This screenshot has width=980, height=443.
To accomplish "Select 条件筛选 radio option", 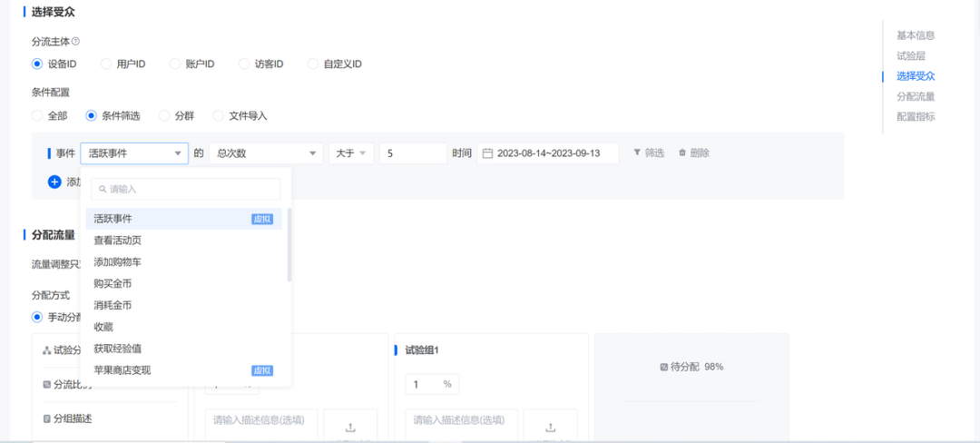I will tap(91, 115).
